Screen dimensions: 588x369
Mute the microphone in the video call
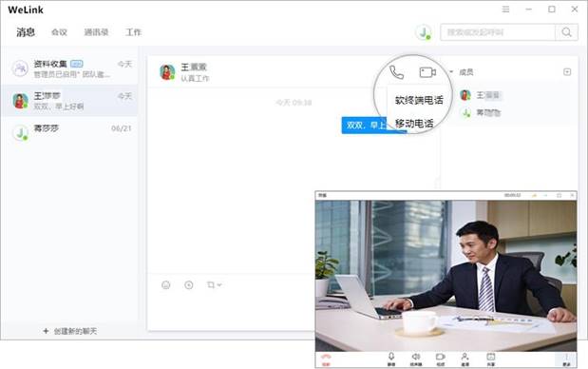pyautogui.click(x=391, y=359)
